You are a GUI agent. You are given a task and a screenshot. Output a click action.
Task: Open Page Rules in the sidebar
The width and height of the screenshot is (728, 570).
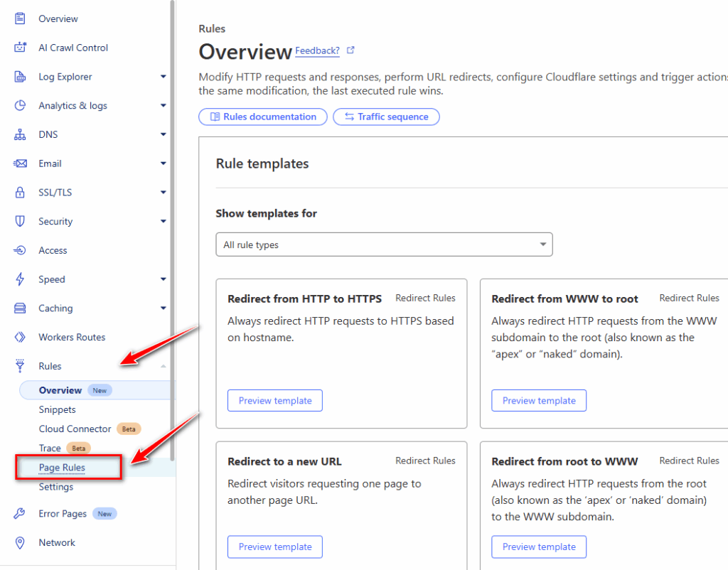[62, 468]
